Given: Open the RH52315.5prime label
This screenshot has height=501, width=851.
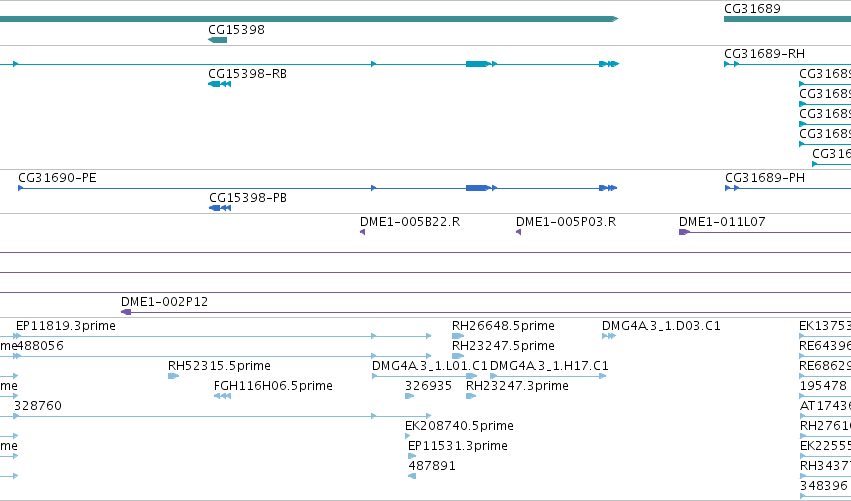Looking at the screenshot, I should (x=219, y=365).
